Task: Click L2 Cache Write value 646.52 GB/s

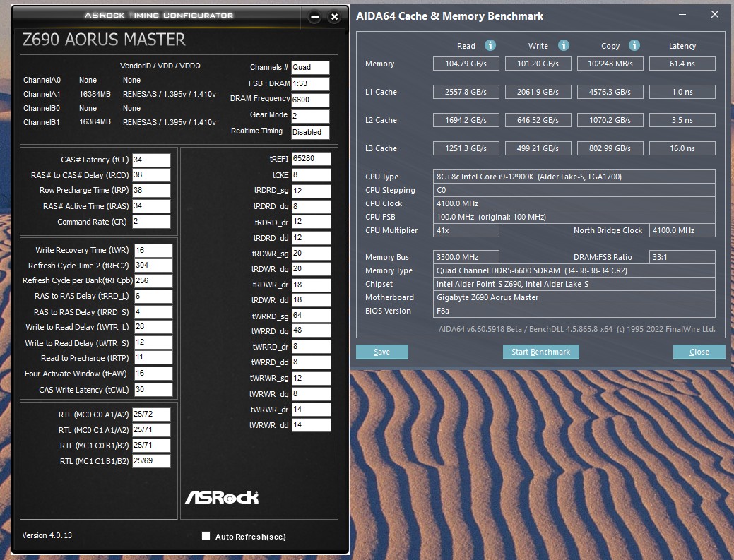Action: click(538, 120)
